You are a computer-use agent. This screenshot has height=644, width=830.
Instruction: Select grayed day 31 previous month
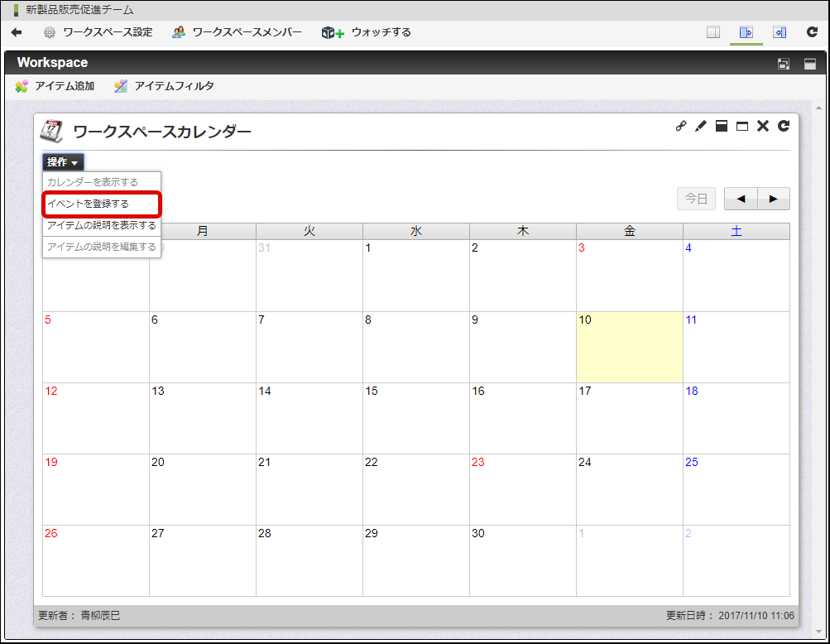pos(309,276)
